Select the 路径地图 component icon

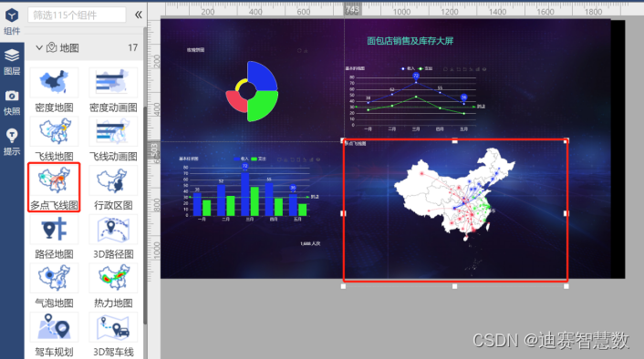coord(54,230)
